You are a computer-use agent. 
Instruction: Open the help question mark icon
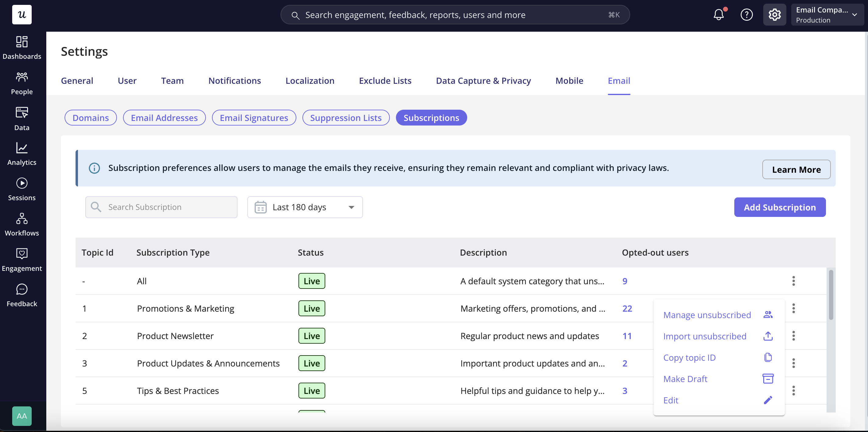tap(747, 15)
